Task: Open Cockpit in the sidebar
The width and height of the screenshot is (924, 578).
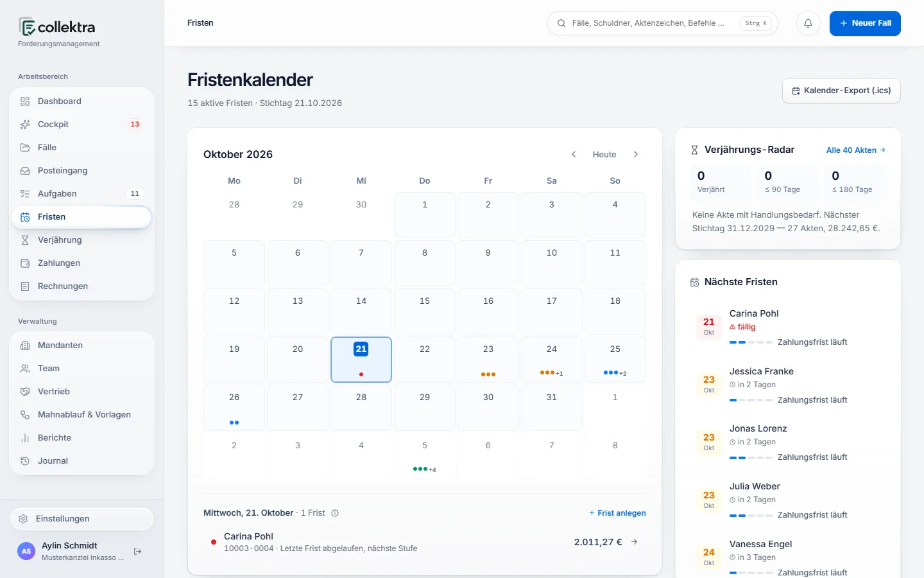Action: tap(82, 124)
